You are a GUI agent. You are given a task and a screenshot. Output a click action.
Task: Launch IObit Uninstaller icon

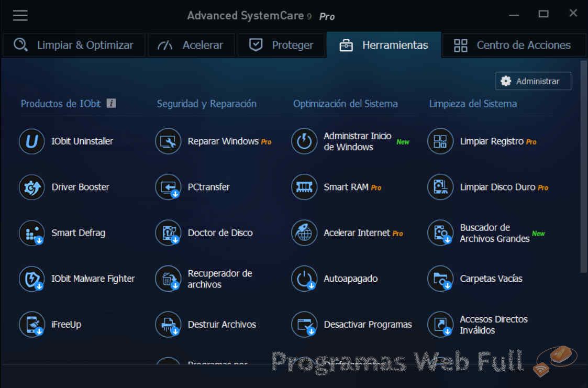point(32,141)
